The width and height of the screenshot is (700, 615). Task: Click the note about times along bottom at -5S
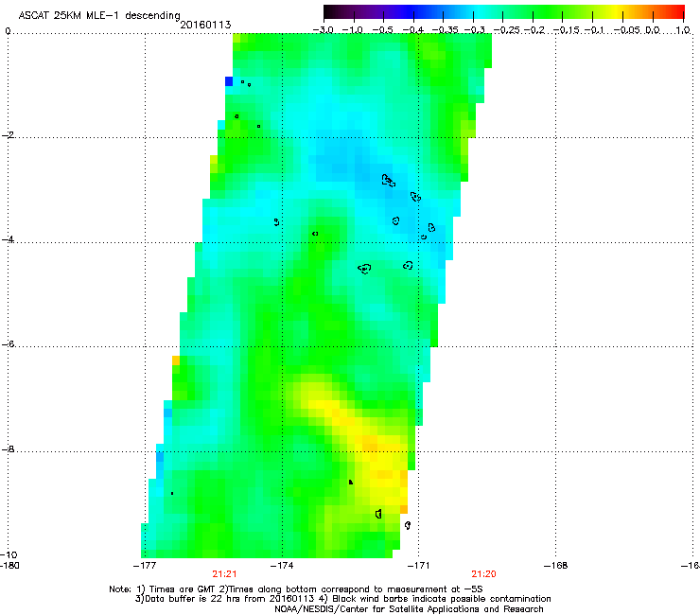coord(350,589)
